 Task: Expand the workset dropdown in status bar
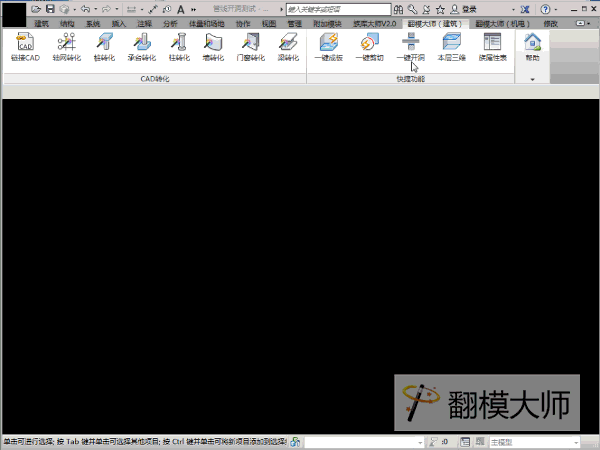pyautogui.click(x=417, y=441)
